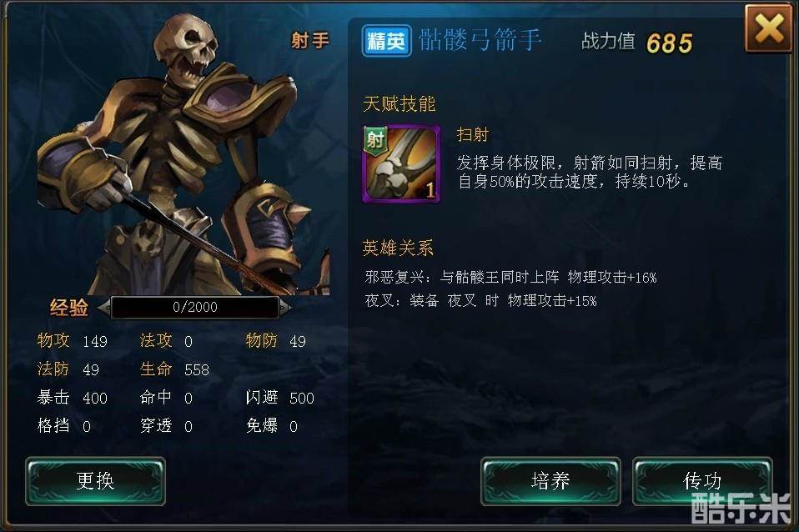Click the 天赋技能 section heading

(399, 104)
